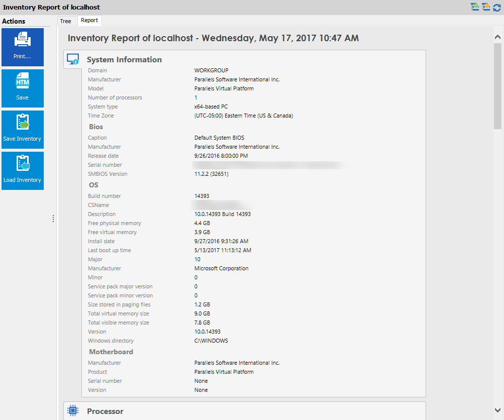Select the Report tab

click(x=89, y=21)
